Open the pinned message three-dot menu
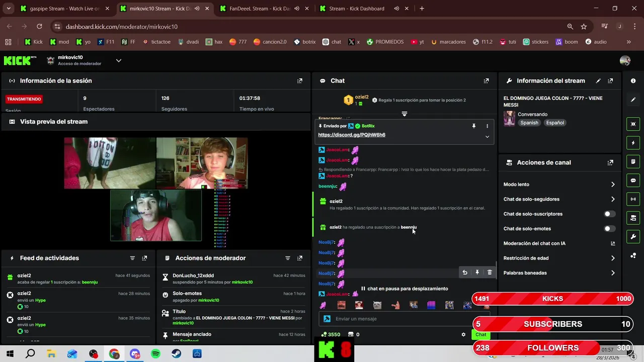 pyautogui.click(x=487, y=126)
